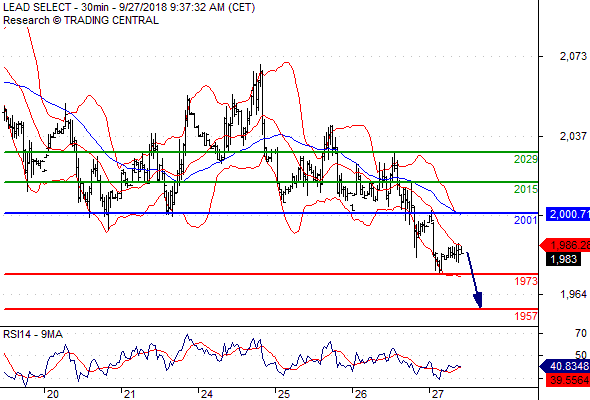Click the green 2029 resistance level label
This screenshot has width=590, height=400.
(526, 159)
